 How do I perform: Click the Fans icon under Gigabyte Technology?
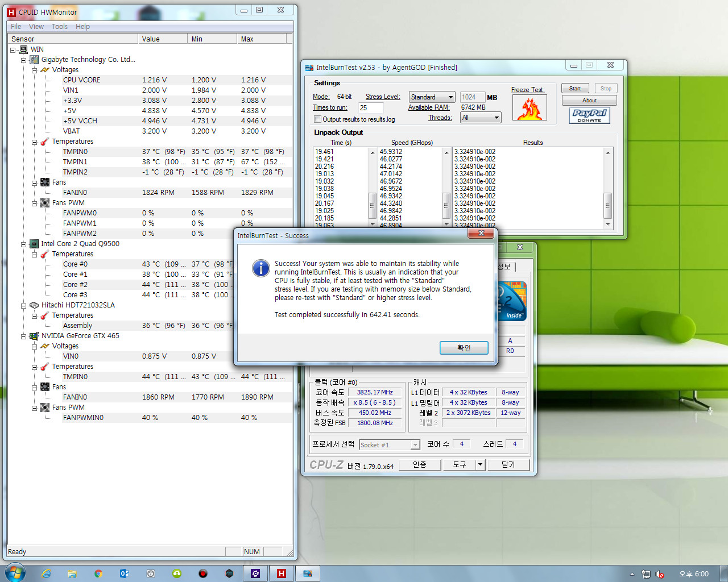click(x=45, y=182)
